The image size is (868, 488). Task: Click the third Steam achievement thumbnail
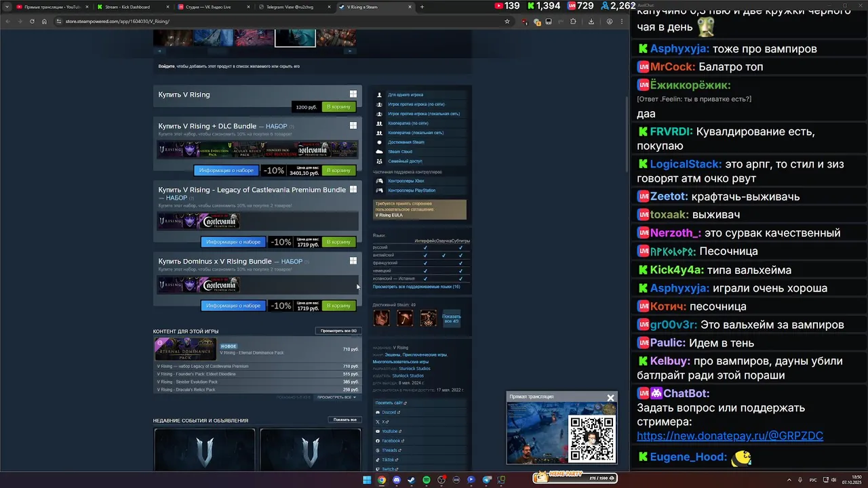(x=428, y=318)
